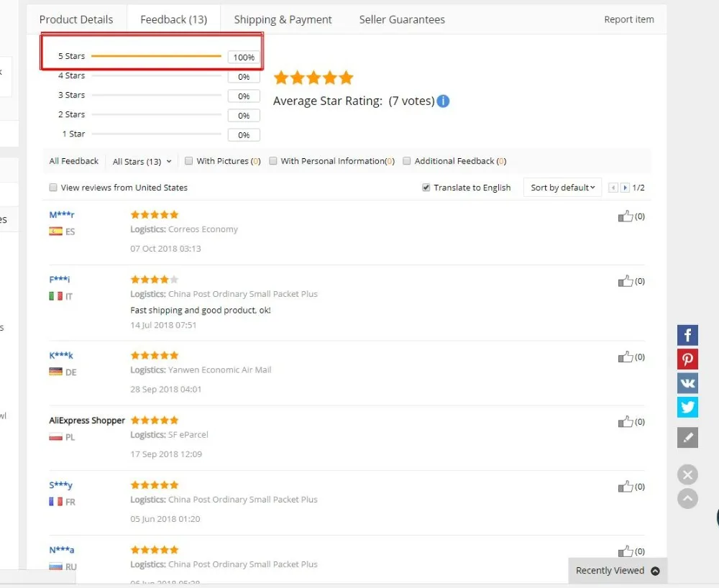Close the floating sidebar with X

click(x=687, y=475)
